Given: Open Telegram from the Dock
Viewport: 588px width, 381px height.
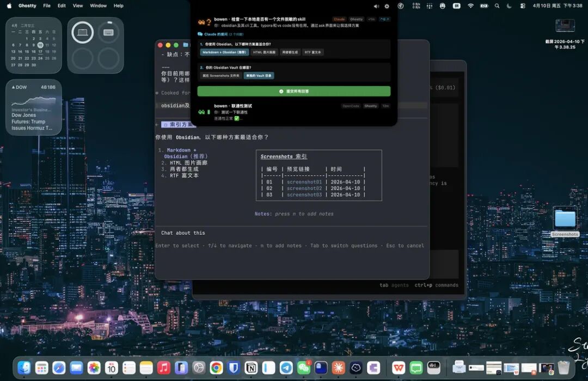Looking at the screenshot, I should (286, 368).
